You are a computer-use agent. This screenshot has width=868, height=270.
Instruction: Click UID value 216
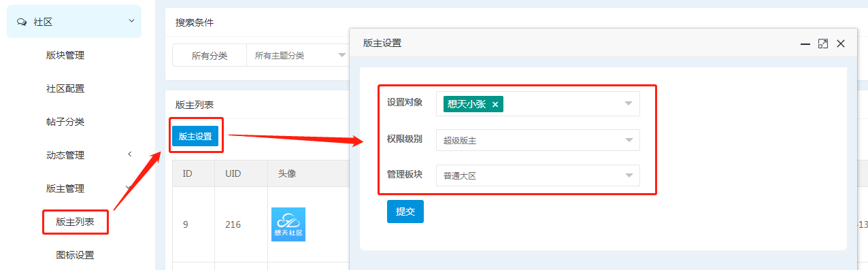pyautogui.click(x=233, y=224)
